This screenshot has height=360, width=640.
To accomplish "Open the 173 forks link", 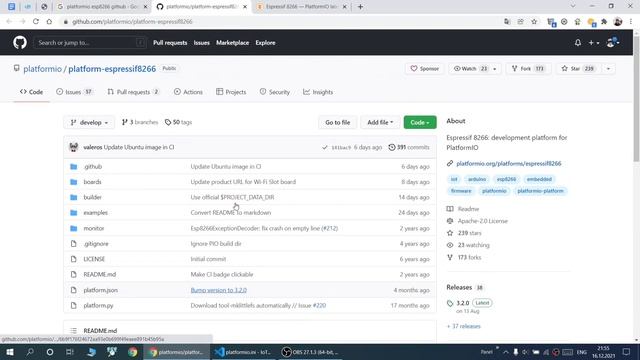I will (469, 258).
